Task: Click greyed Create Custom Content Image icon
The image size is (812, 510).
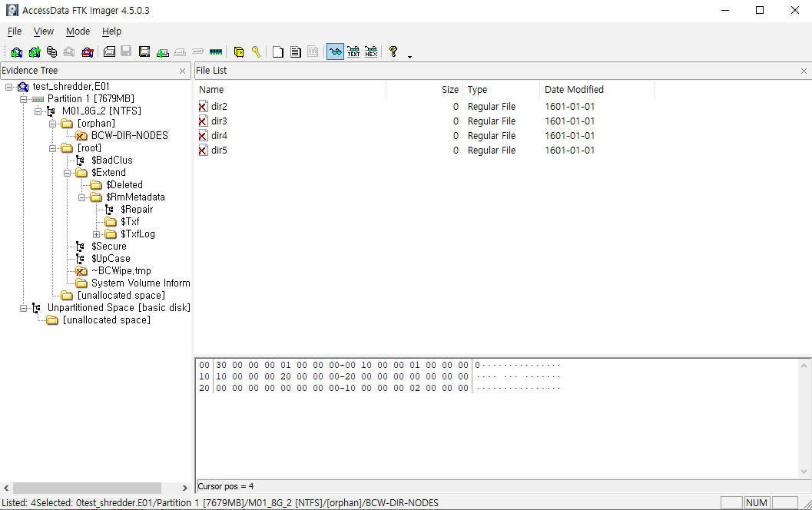Action: [x=180, y=51]
